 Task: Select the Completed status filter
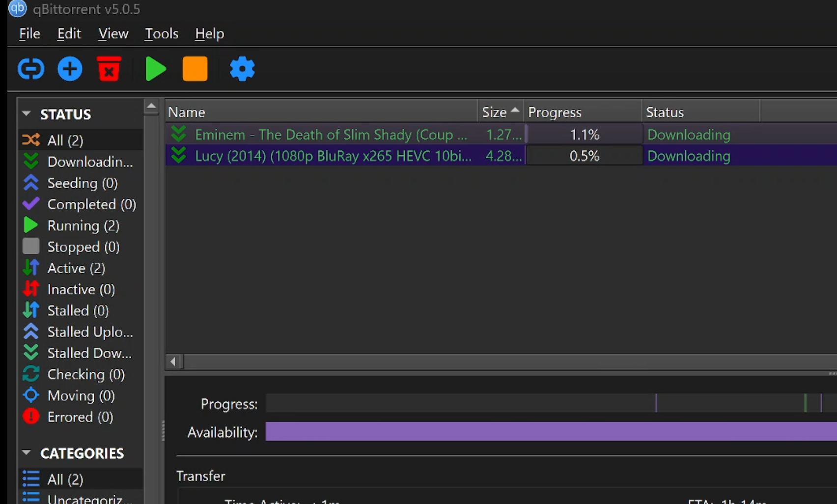click(x=91, y=204)
